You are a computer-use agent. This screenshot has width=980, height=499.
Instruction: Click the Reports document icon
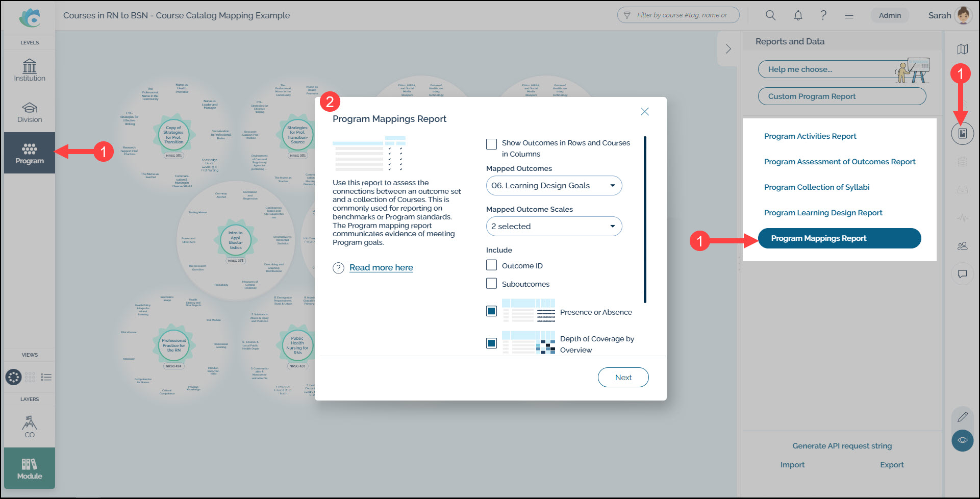click(x=962, y=134)
